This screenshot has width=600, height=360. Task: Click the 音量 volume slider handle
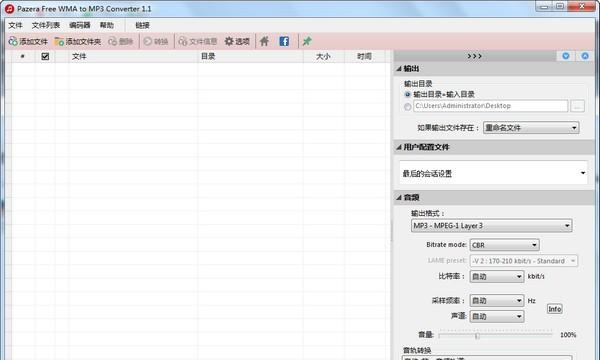(x=477, y=336)
